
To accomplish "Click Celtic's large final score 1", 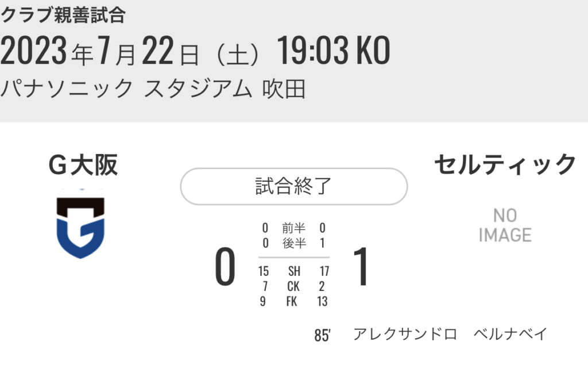I will pos(361,268).
